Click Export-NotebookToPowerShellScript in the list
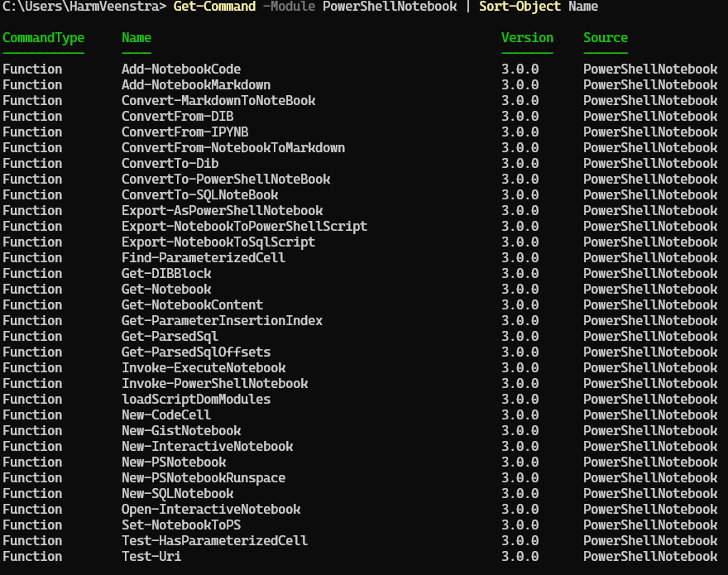 [244, 227]
